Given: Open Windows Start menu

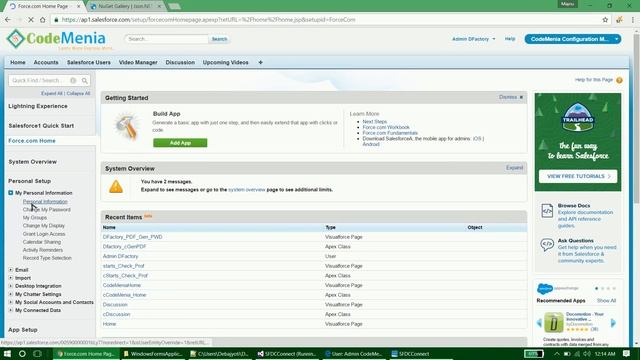Looking at the screenshot, I should pyautogui.click(x=7, y=354).
